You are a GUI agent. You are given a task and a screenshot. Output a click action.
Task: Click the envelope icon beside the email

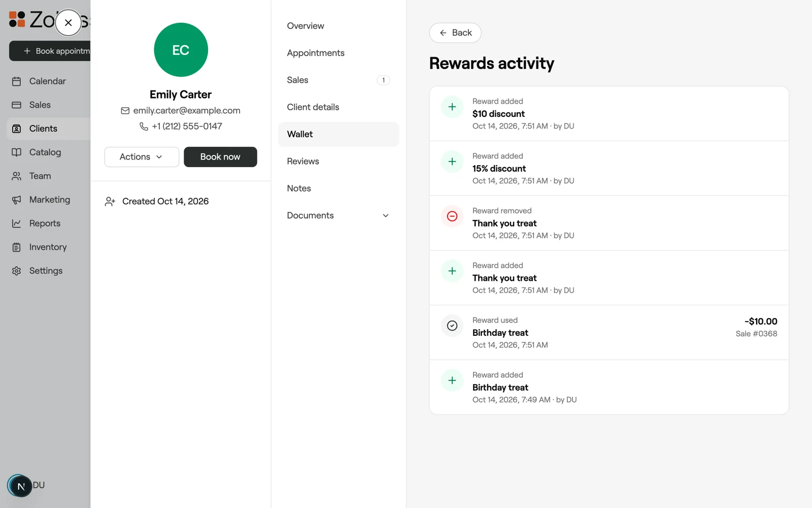pos(125,111)
